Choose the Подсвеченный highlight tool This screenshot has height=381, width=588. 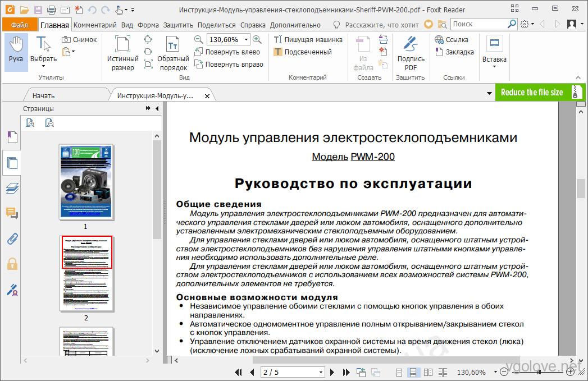tap(303, 52)
